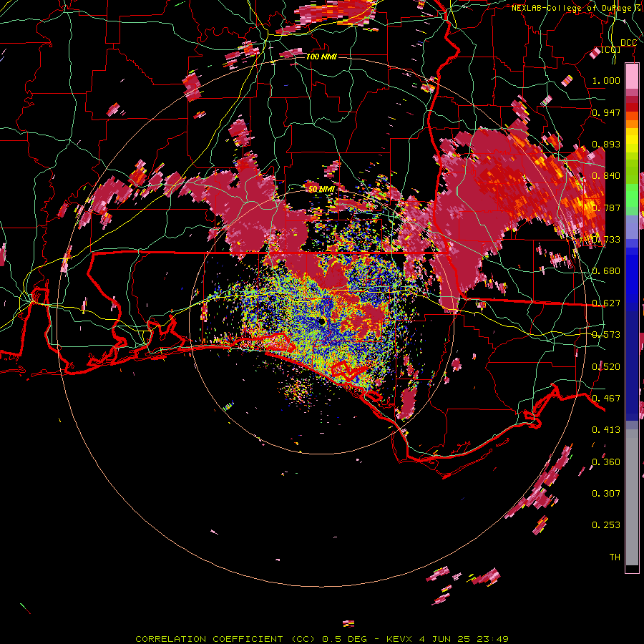
Task: Select the 0.787 scale value
Action: pos(606,208)
